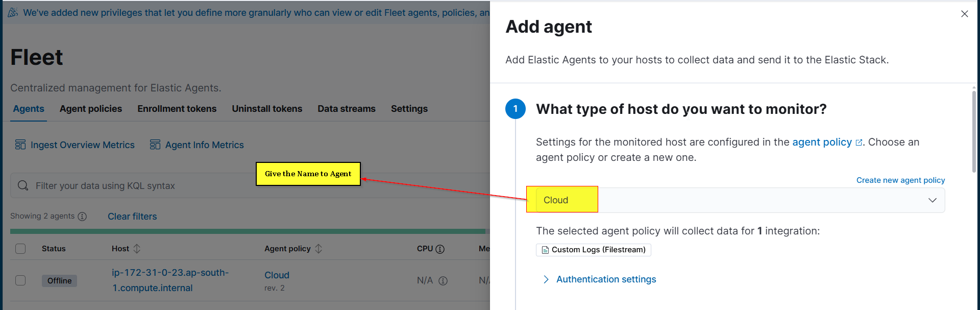
Task: Switch to the Agent policies tab
Action: click(x=91, y=109)
